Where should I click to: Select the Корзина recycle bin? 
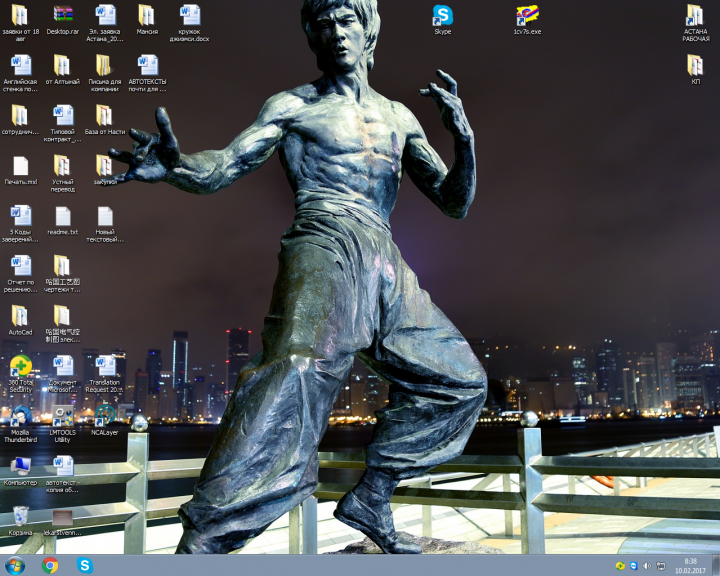click(x=20, y=520)
